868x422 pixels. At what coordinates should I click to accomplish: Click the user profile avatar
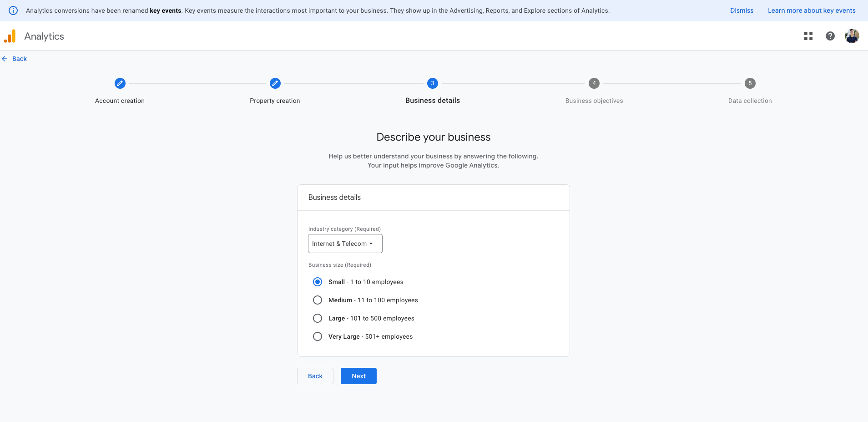852,36
